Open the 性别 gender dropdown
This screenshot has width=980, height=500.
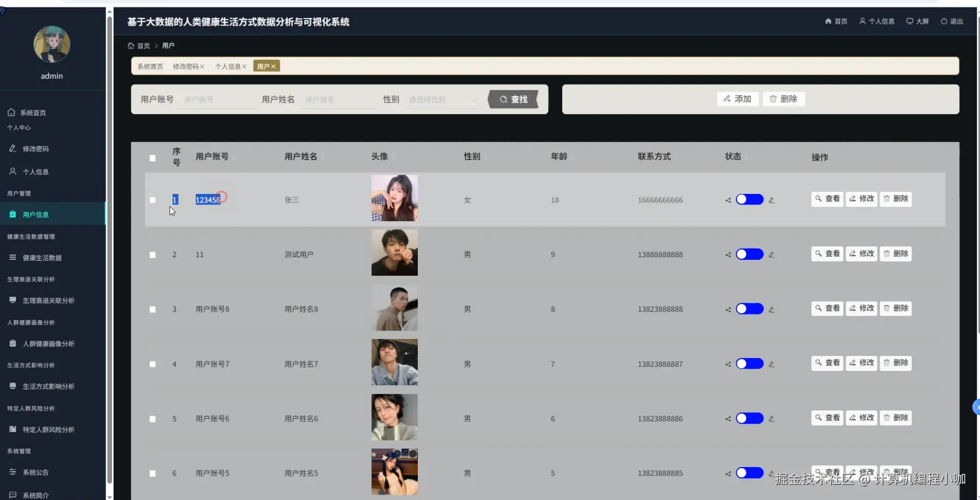pyautogui.click(x=443, y=99)
